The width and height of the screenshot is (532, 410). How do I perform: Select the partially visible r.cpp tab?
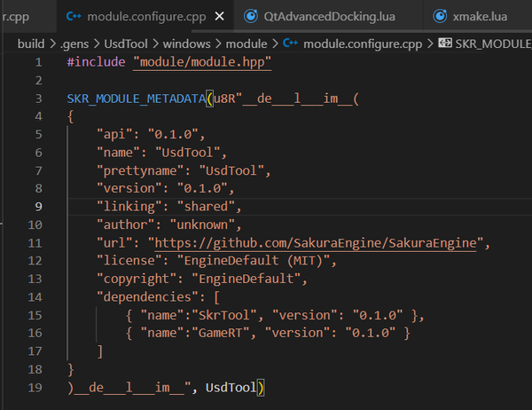coord(18,16)
